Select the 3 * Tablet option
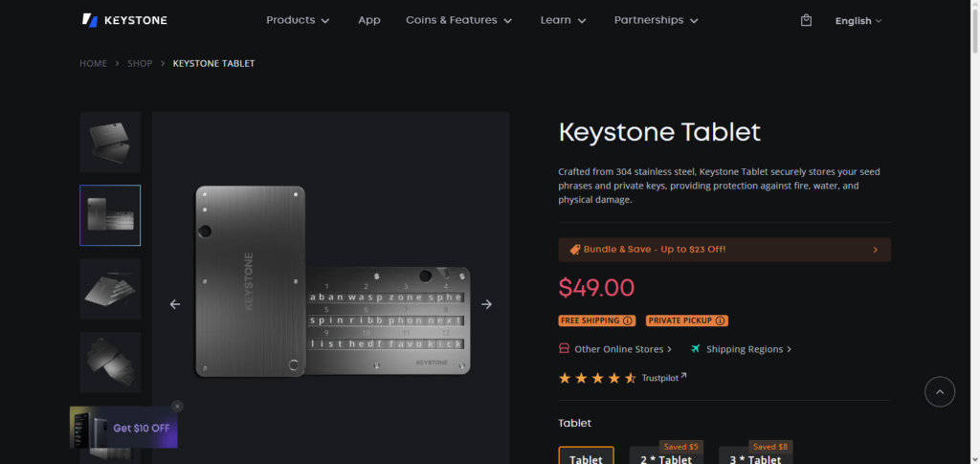Screen dimensions: 980x464 coord(756,455)
